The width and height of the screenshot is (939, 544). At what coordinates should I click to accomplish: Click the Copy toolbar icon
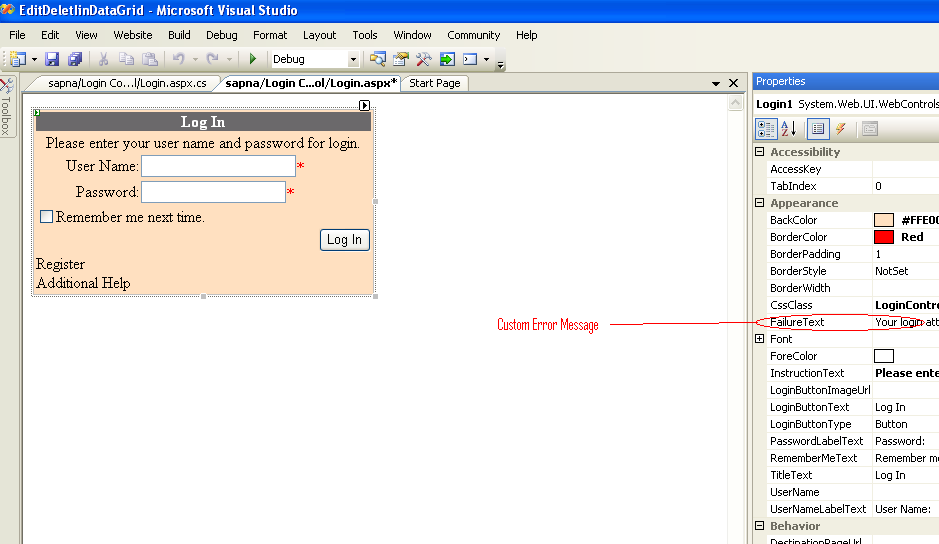(x=126, y=59)
